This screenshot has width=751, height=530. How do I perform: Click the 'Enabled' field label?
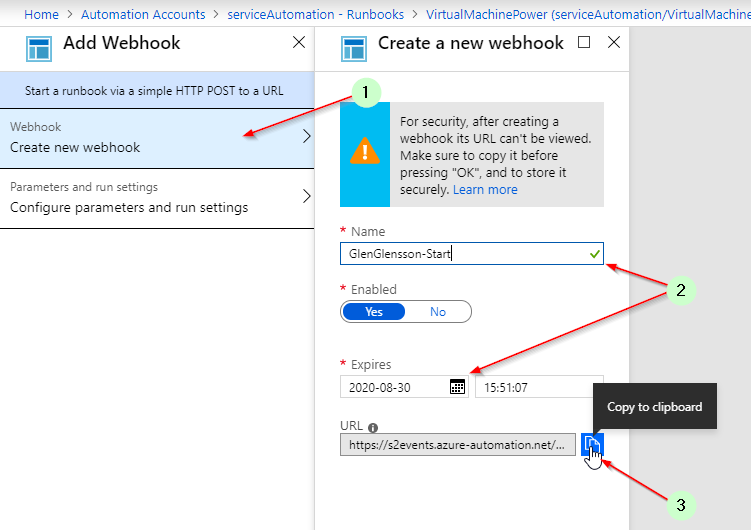tap(374, 289)
